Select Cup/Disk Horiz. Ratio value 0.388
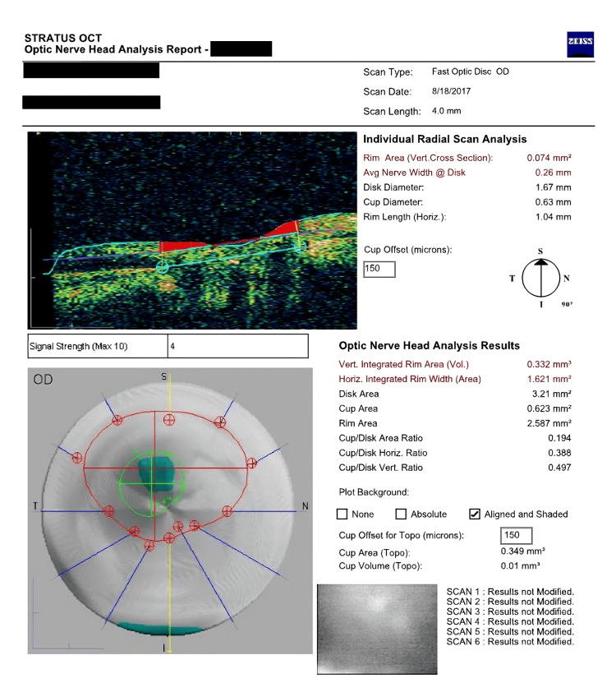This screenshot has width=616, height=692. tap(559, 453)
